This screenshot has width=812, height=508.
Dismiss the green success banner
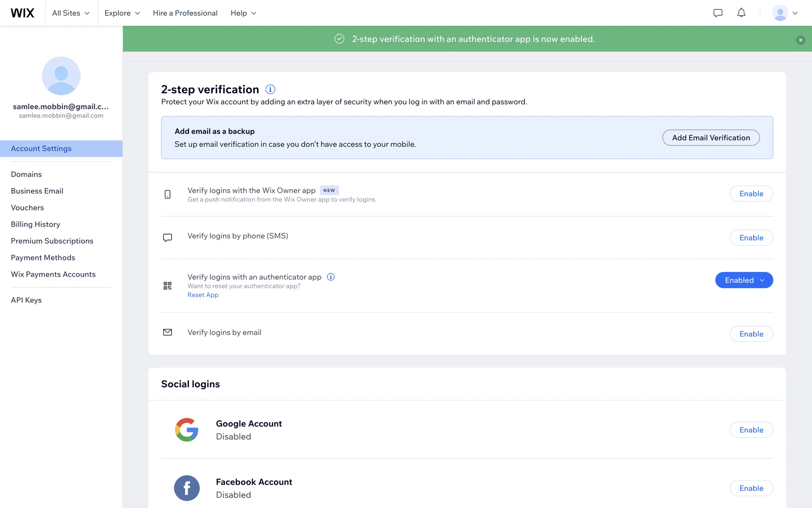click(x=800, y=40)
